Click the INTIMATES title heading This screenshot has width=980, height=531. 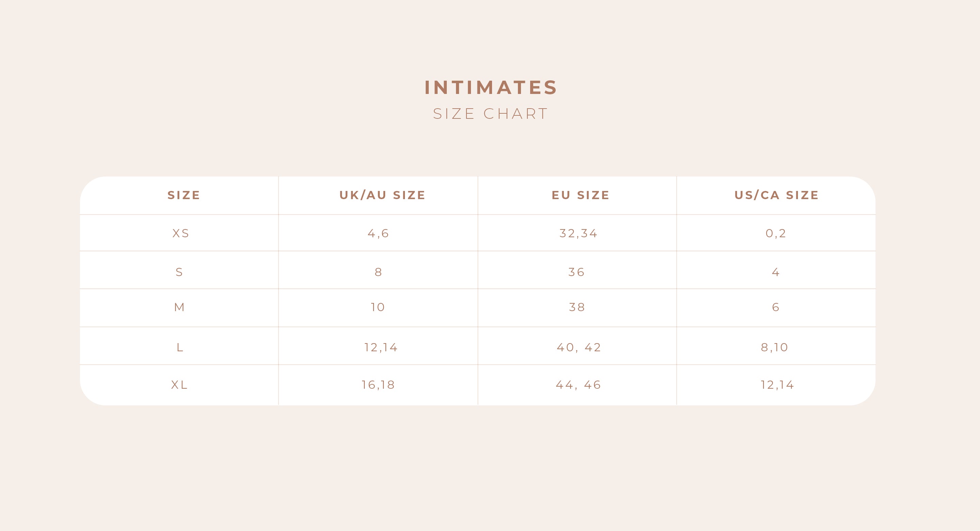[490, 87]
